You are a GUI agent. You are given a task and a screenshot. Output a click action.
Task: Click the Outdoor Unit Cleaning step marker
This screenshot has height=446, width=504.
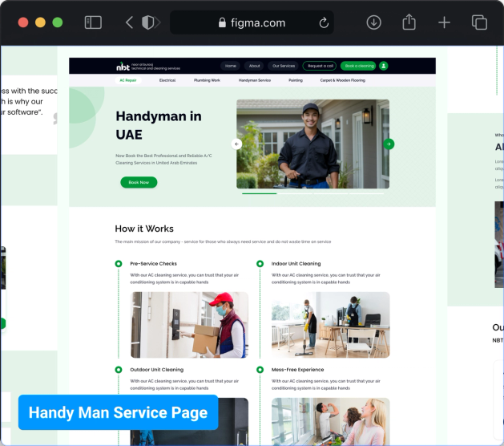point(119,370)
